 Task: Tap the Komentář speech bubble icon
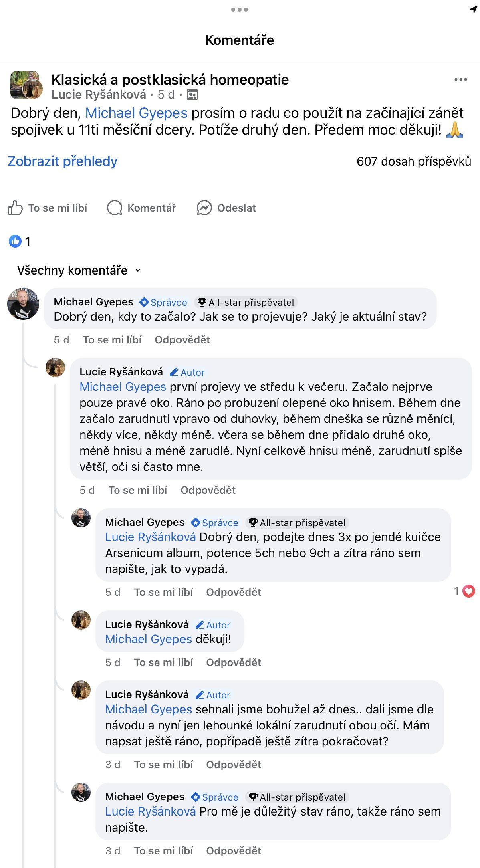tap(115, 208)
